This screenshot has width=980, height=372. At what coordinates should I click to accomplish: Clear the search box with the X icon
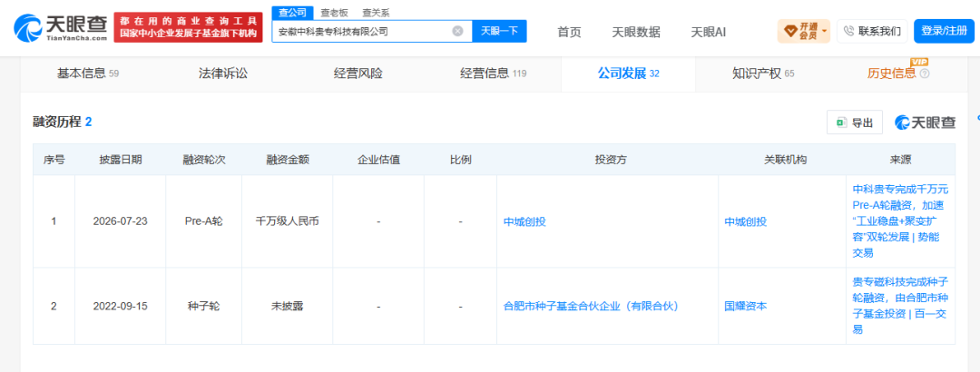[x=457, y=31]
